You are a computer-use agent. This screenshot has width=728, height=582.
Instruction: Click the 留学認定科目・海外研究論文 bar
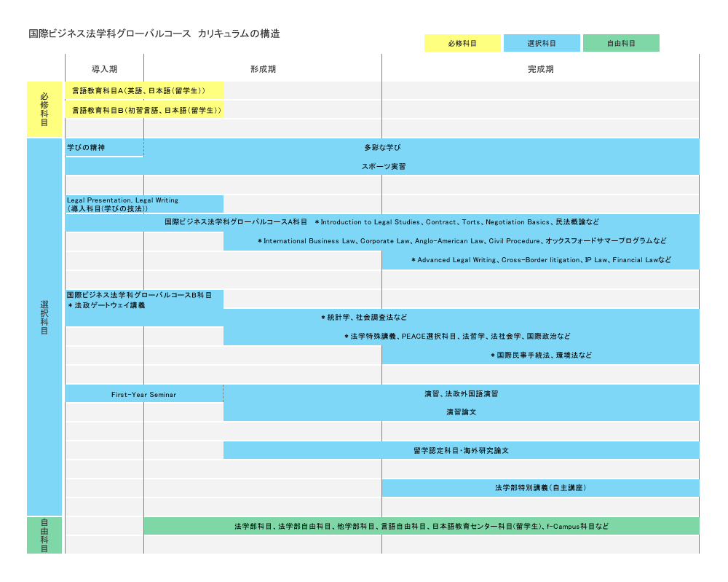click(x=462, y=451)
